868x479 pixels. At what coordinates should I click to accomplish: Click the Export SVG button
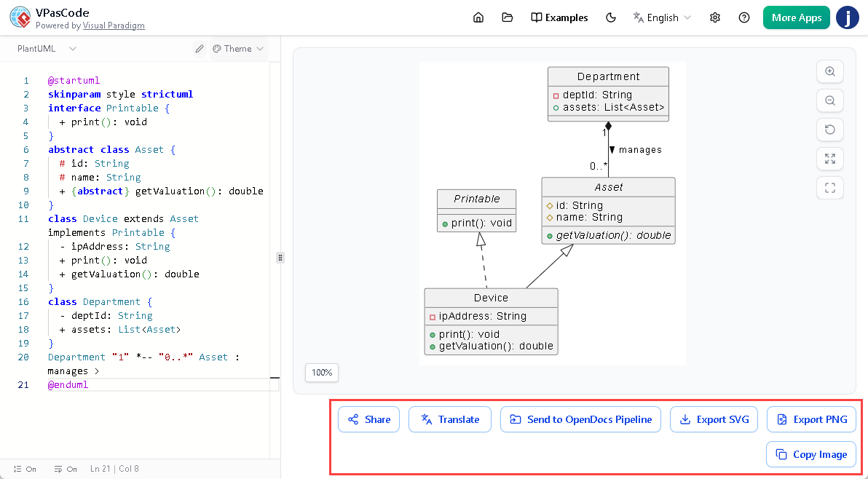click(714, 419)
